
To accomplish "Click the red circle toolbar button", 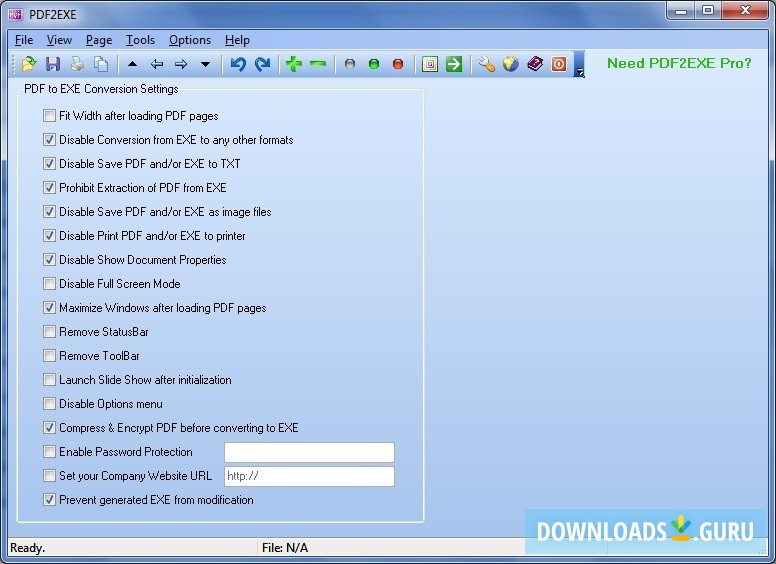I will click(398, 64).
